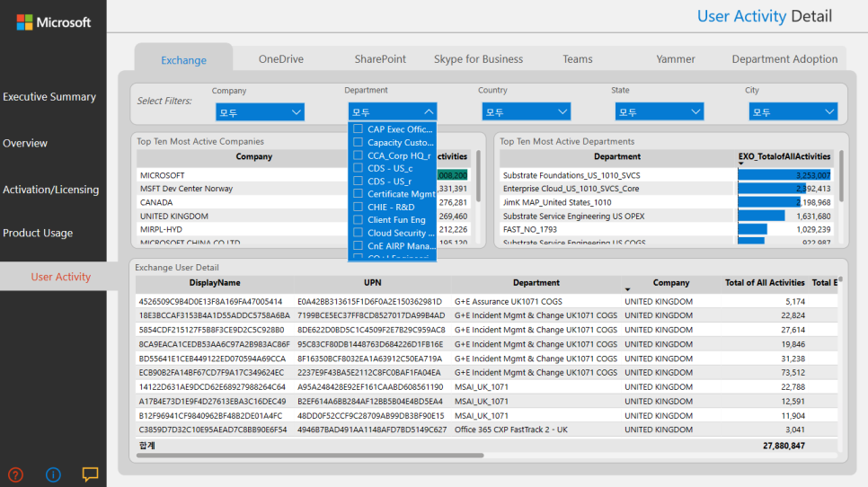Click the Top Ten Companies table vertical scrollbar
Screen dimensions: 868x487
point(478,176)
